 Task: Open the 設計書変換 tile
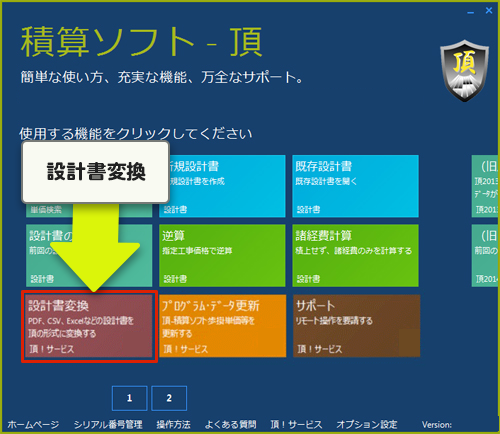click(89, 326)
